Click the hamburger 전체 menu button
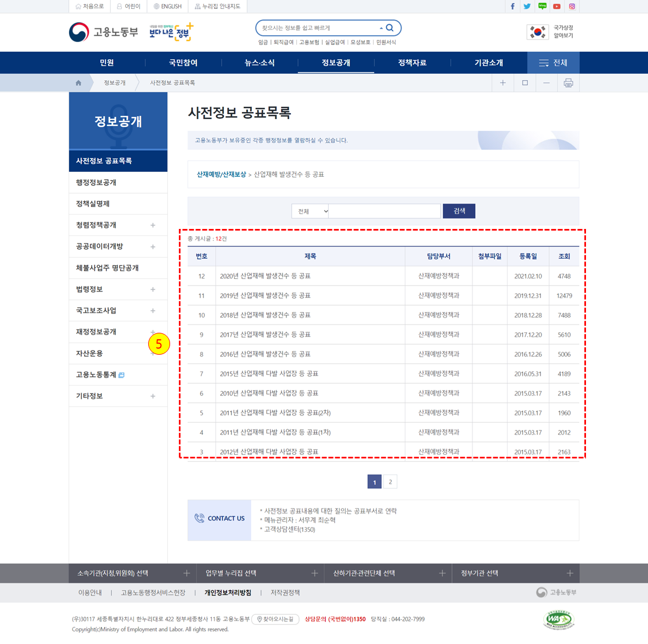 click(x=553, y=63)
